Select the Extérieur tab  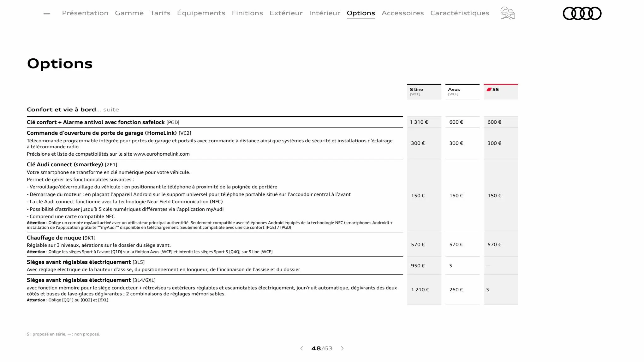(x=286, y=13)
